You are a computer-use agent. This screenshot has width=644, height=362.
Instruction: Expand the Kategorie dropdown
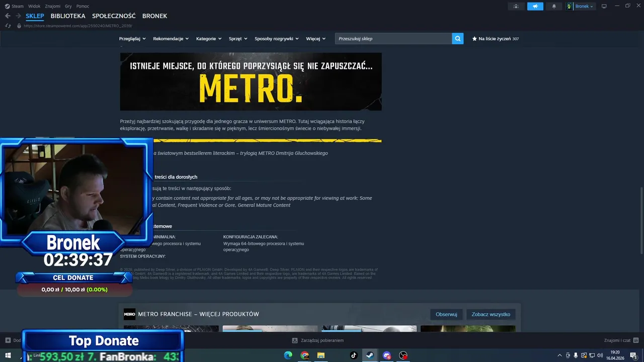[x=209, y=39]
